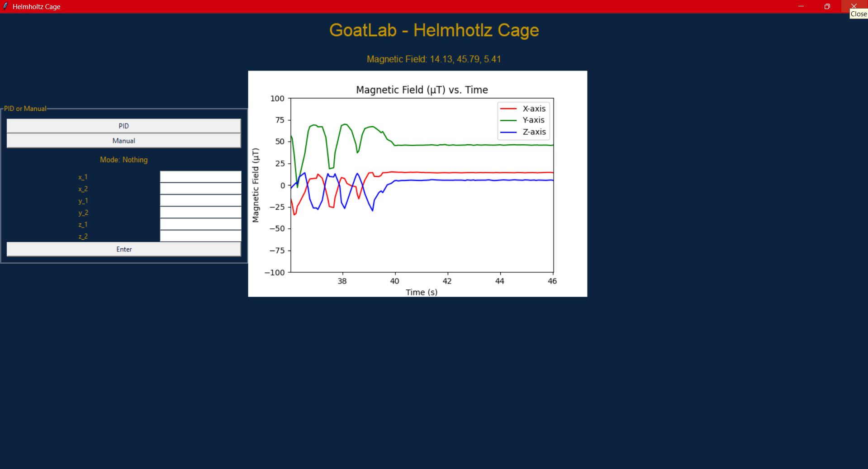Click the Magnetic Field readout text
This screenshot has height=469, width=868.
pyautogui.click(x=434, y=59)
